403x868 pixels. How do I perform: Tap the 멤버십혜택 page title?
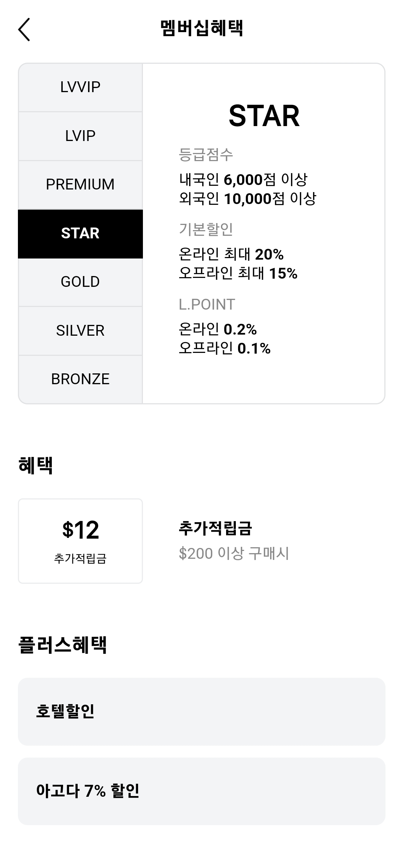201,28
